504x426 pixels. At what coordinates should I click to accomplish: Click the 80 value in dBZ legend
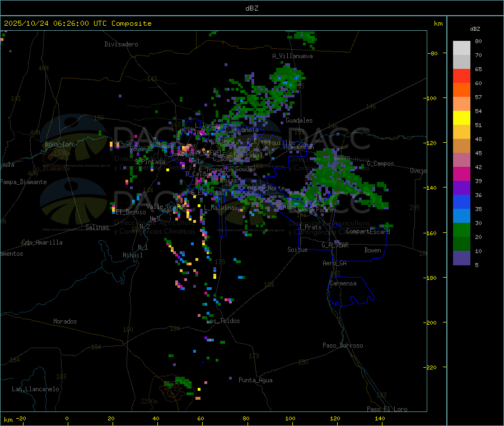[x=478, y=41]
